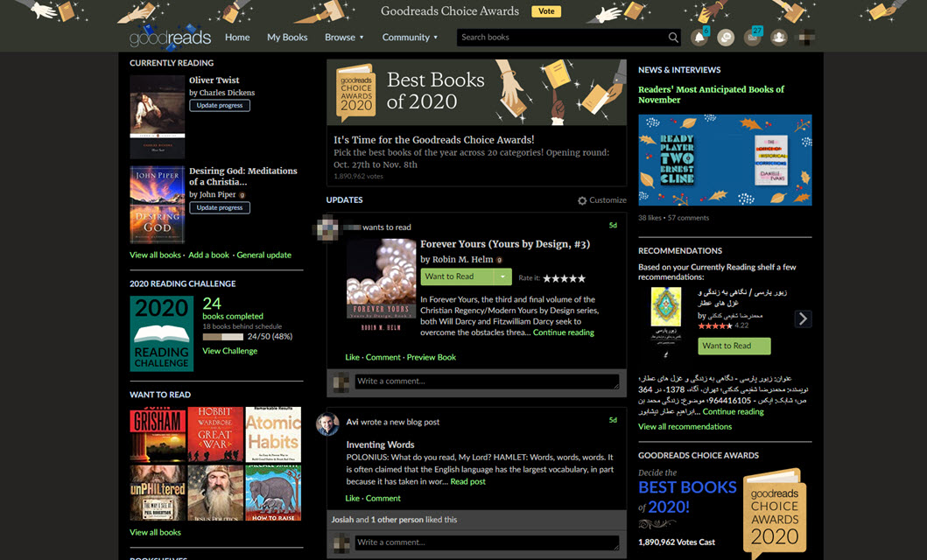The image size is (927, 560).
Task: Open the Oliver Twist book cover
Action: [x=158, y=117]
